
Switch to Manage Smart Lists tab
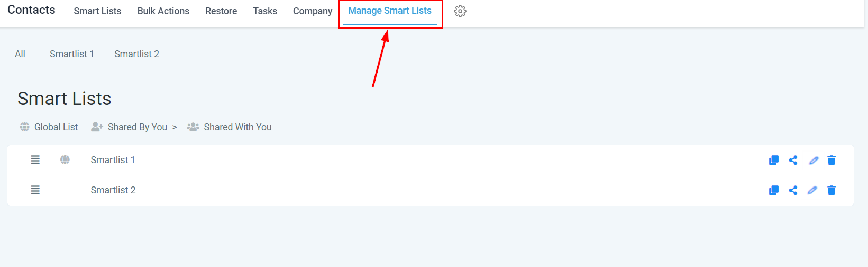click(x=390, y=11)
